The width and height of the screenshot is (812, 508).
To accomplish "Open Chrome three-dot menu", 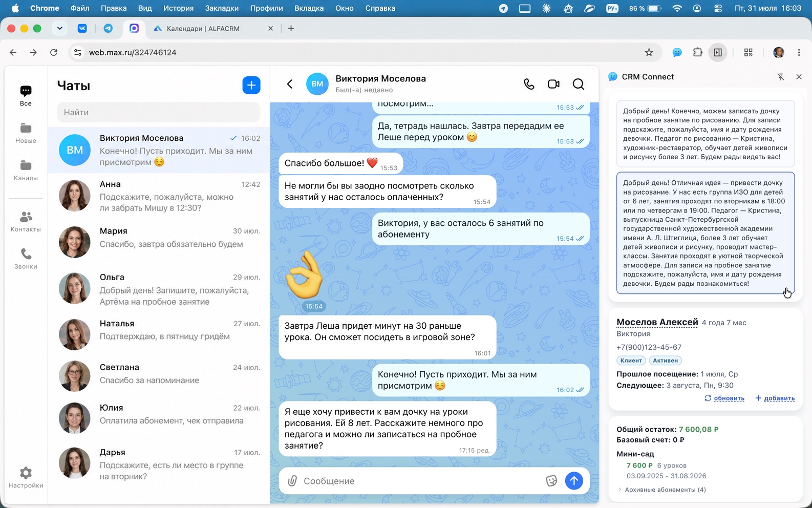I will point(799,52).
